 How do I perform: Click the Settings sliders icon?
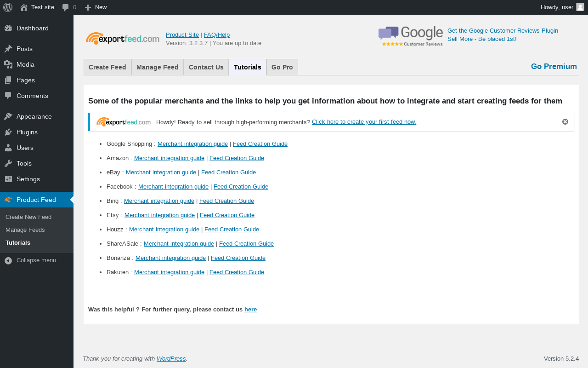[8, 179]
